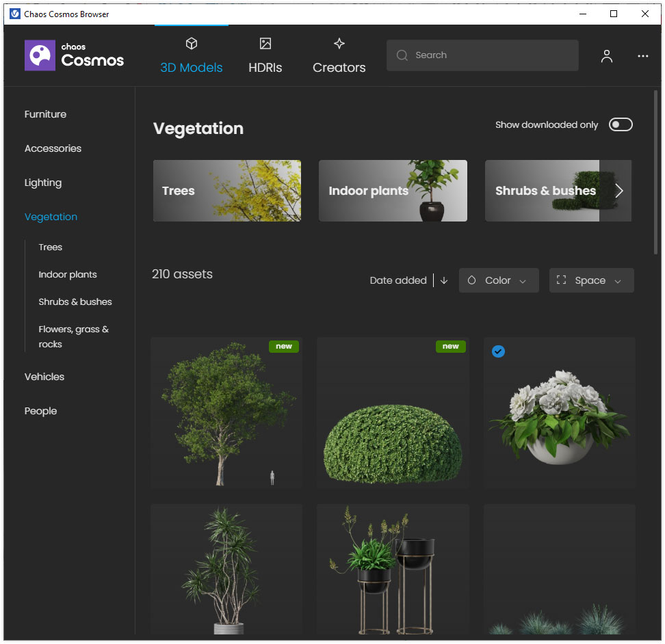Click the Color droplet icon
Screen dimensions: 665x644
point(471,280)
